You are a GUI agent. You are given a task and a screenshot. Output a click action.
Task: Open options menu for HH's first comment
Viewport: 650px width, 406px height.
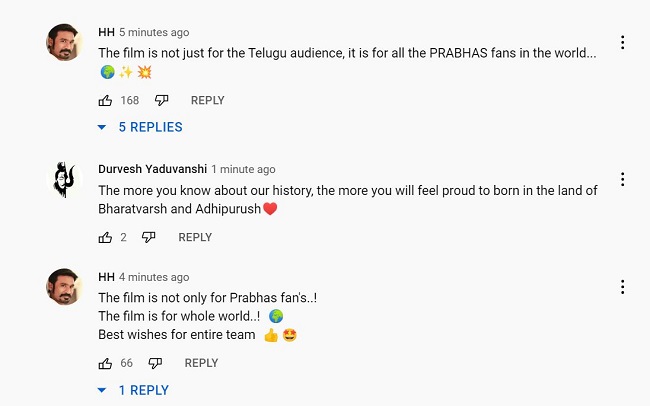[623, 43]
